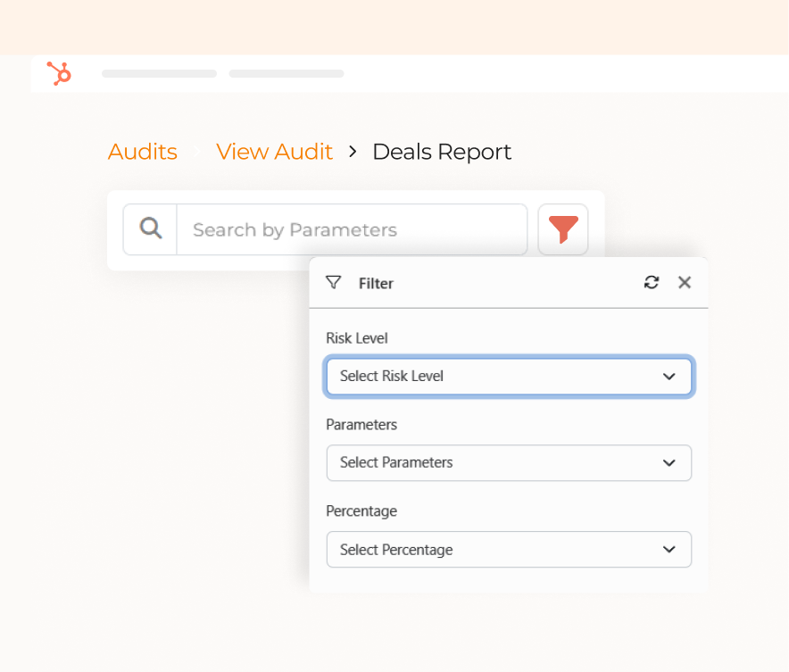Click the first placeholder navigation bar item

[x=159, y=73]
